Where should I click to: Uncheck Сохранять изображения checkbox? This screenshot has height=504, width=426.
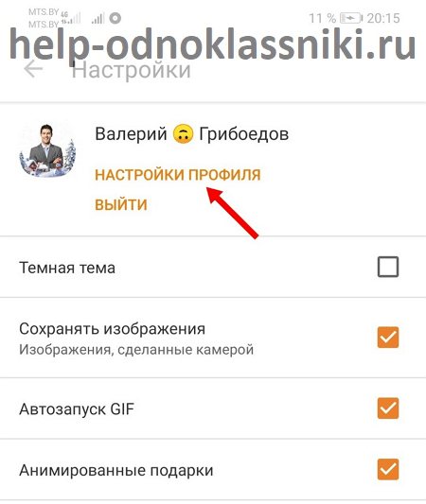(388, 338)
